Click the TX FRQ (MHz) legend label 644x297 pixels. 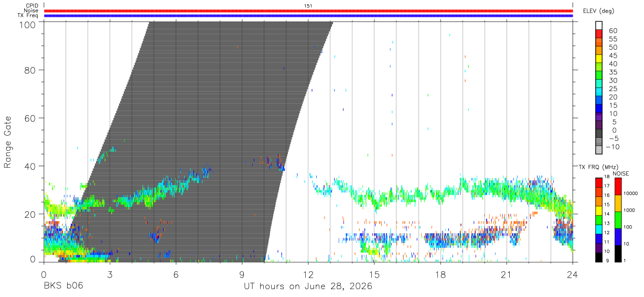(x=596, y=167)
